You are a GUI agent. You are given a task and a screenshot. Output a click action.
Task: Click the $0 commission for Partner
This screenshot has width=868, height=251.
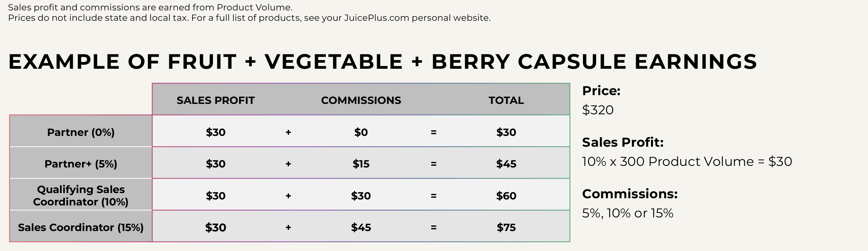tap(361, 132)
